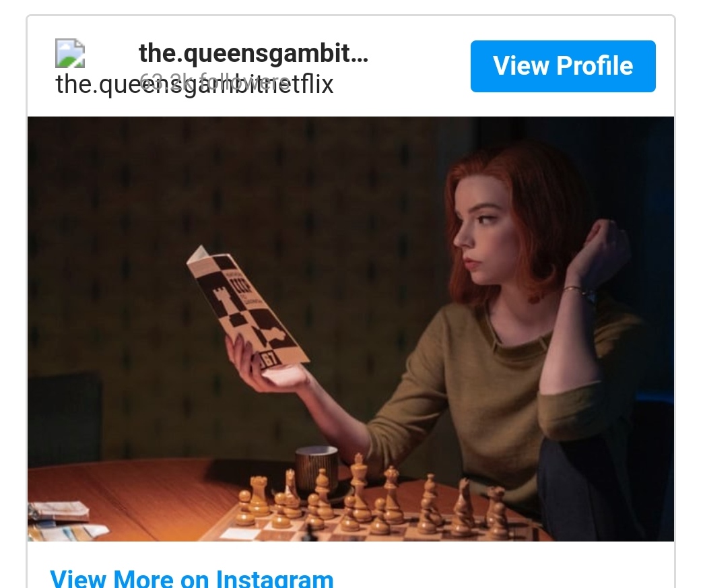Viewport: 705px width, 588px height.
Task: Click the number 67 on the book cover
Action: (x=269, y=360)
